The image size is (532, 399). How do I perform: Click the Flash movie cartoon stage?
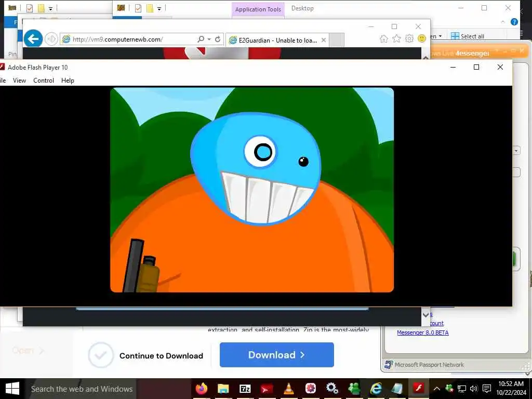click(x=252, y=190)
